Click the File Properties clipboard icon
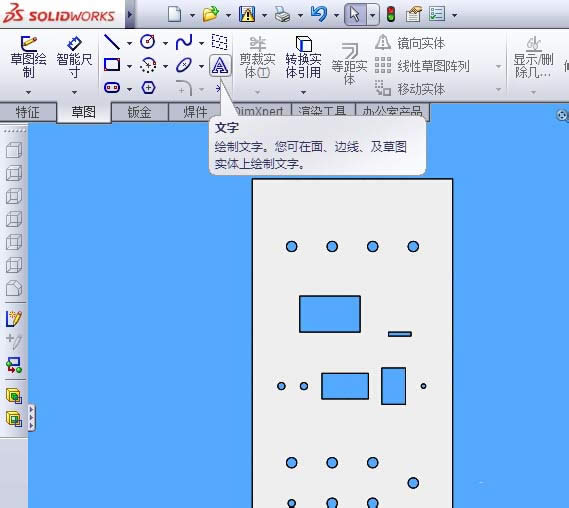The width and height of the screenshot is (569, 508). pos(413,15)
